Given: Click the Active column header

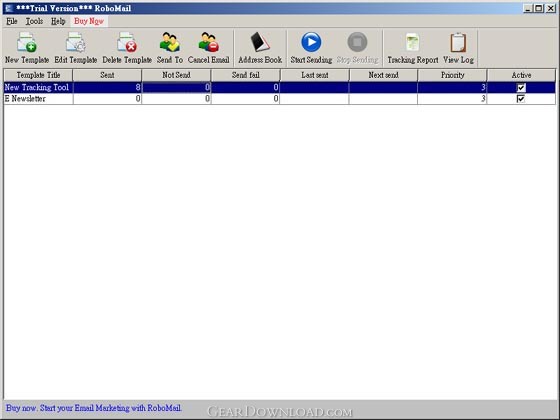Looking at the screenshot, I should [x=521, y=75].
